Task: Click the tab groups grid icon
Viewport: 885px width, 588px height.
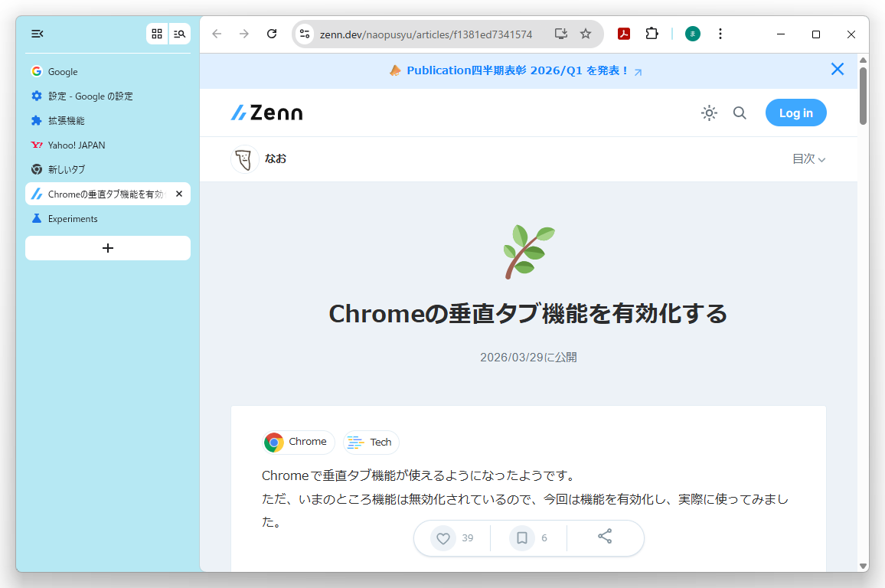Action: click(x=157, y=34)
